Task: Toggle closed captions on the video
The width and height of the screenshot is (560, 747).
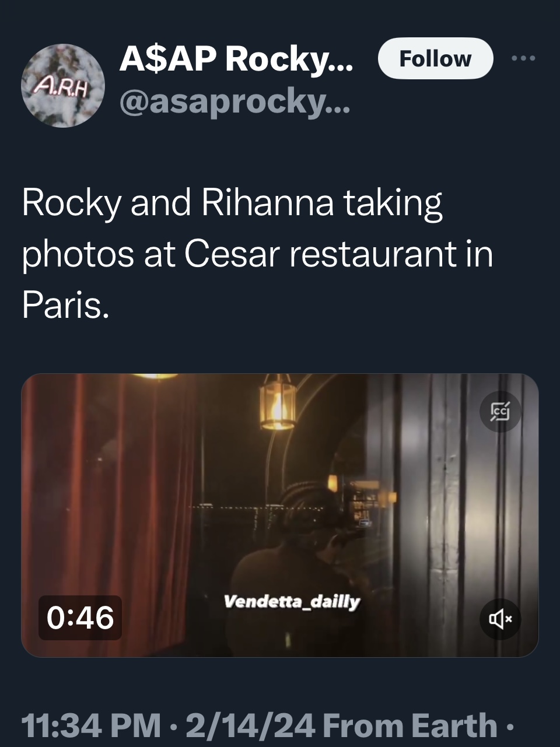Action: click(500, 412)
